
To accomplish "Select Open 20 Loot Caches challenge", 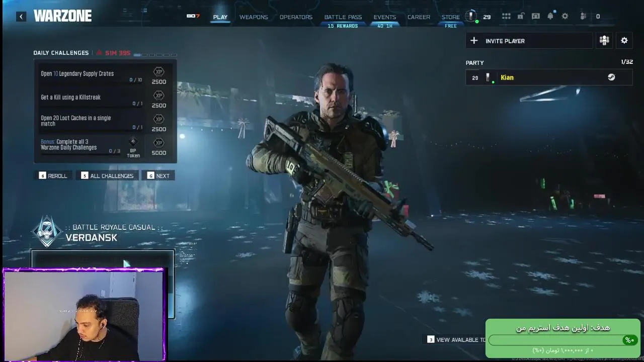I will point(105,123).
